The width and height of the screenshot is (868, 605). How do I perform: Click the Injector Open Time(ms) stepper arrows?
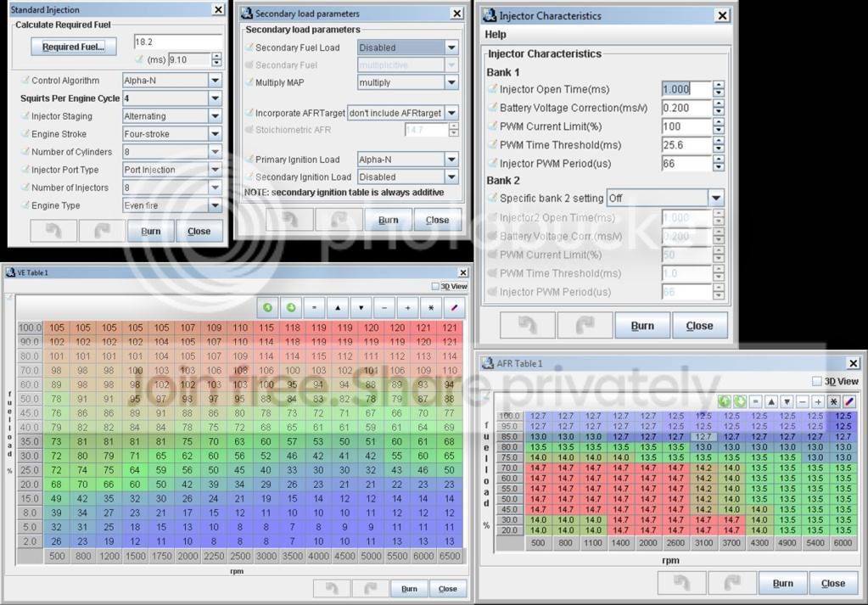point(719,88)
